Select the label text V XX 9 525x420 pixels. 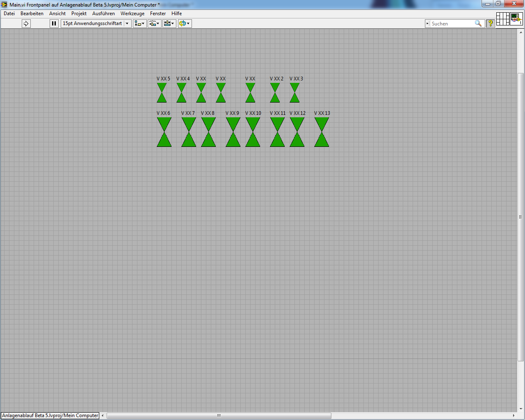(232, 113)
